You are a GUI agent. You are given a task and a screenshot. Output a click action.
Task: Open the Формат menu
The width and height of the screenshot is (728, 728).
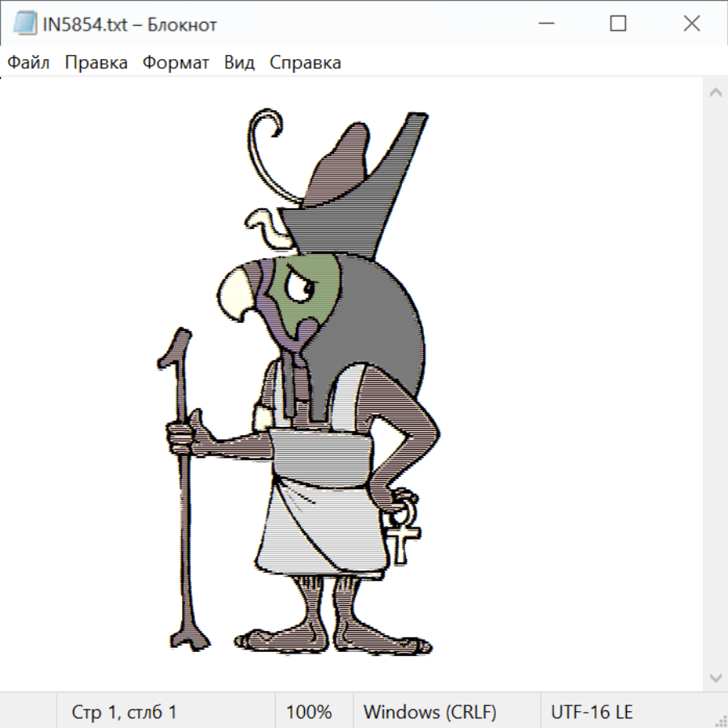[176, 63]
